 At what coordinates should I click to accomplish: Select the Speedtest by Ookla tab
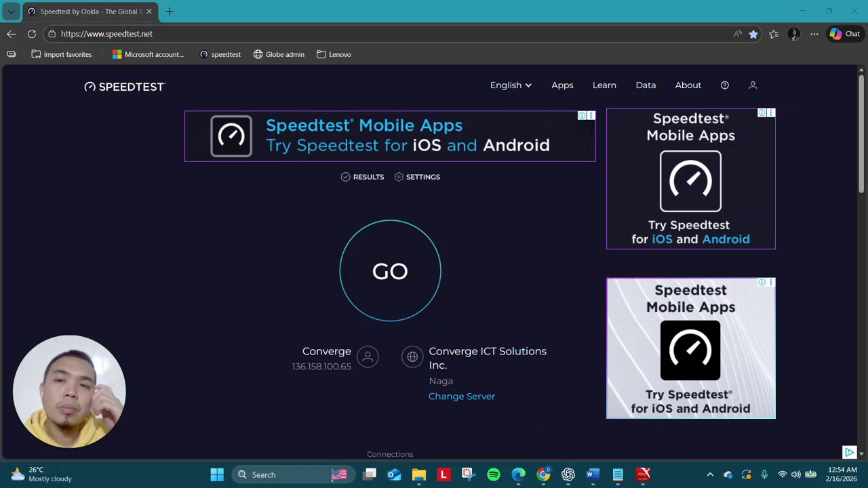pyautogui.click(x=90, y=12)
